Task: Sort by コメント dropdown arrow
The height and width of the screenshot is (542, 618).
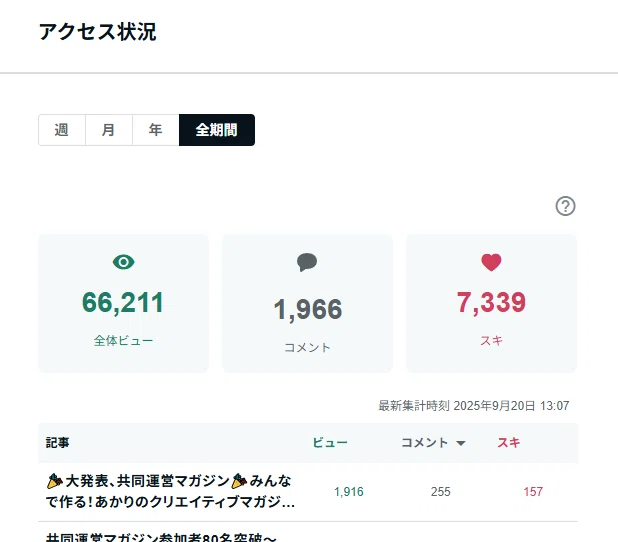Action: click(x=461, y=443)
